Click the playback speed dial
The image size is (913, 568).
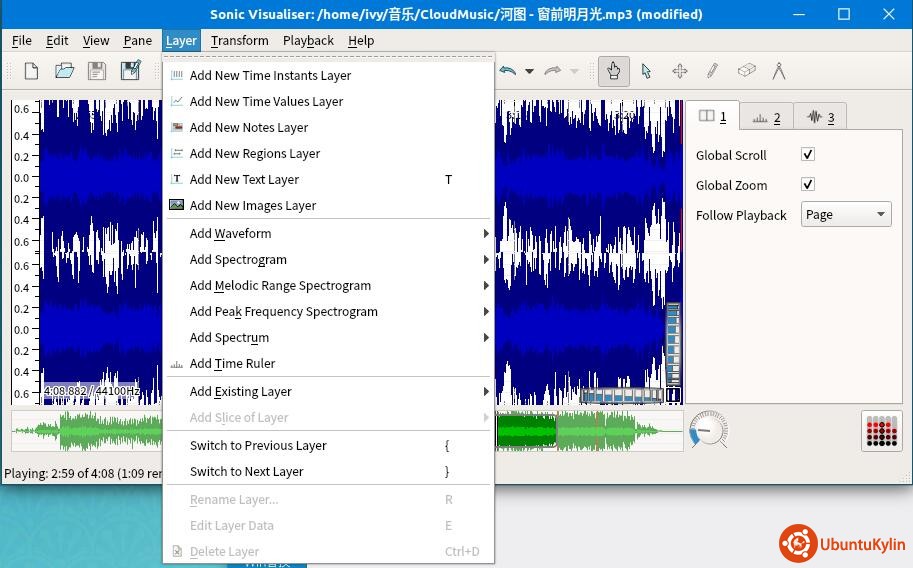(x=709, y=430)
